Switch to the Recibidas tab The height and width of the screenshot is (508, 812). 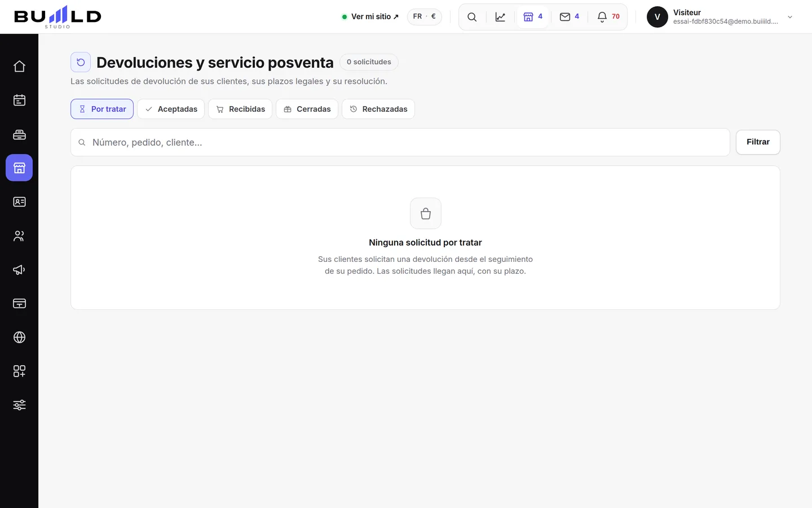pos(240,109)
